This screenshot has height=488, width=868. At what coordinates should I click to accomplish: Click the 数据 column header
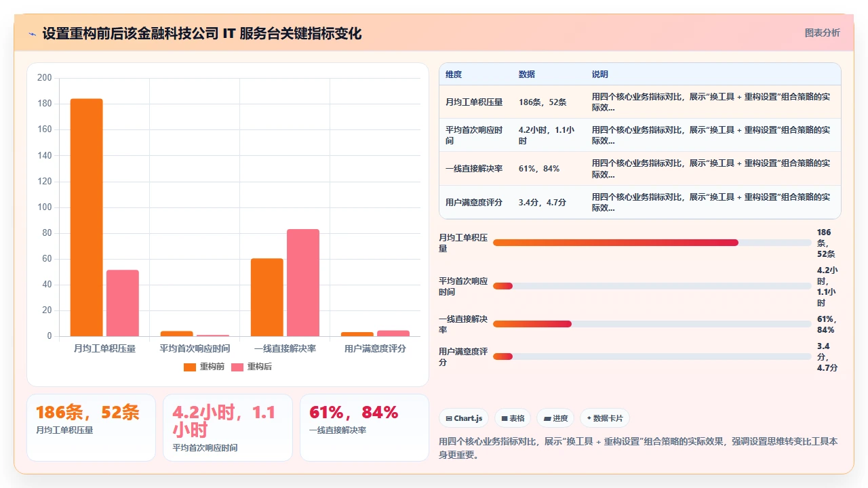click(x=527, y=75)
